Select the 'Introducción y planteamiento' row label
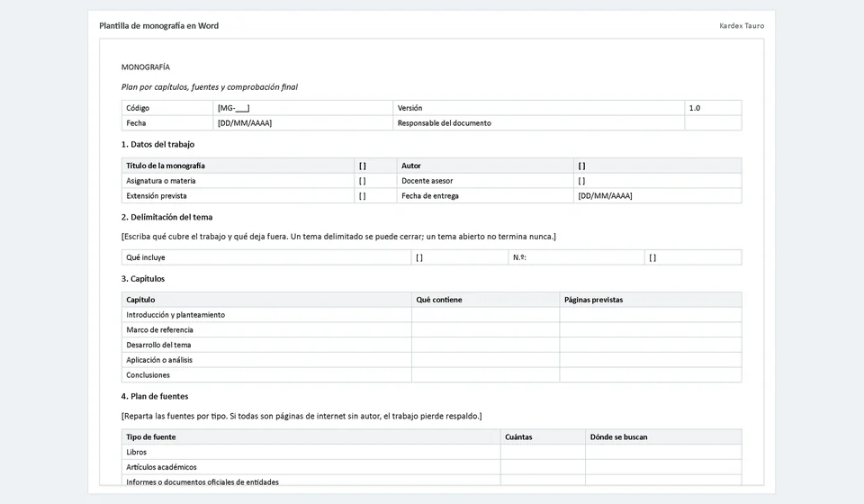The width and height of the screenshot is (864, 504). click(x=175, y=315)
